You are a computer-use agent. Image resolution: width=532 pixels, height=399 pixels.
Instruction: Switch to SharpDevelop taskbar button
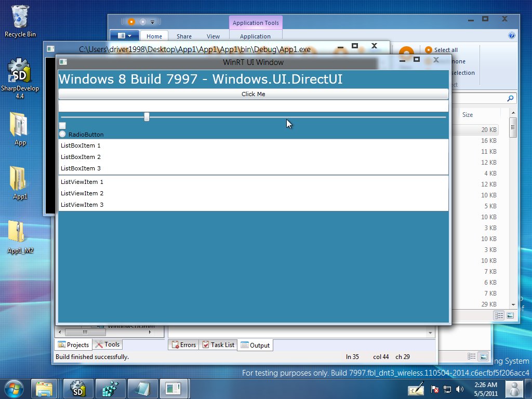pyautogui.click(x=78, y=389)
